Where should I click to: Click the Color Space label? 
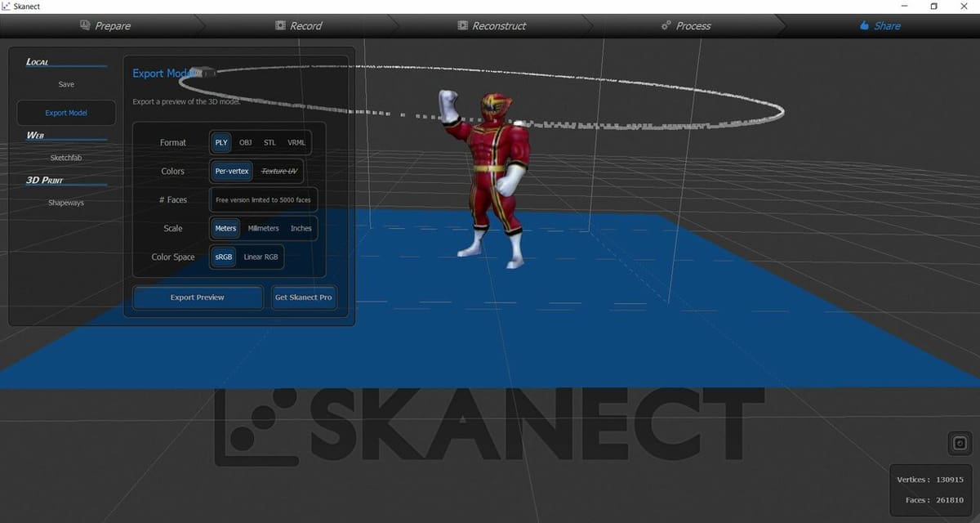[173, 257]
